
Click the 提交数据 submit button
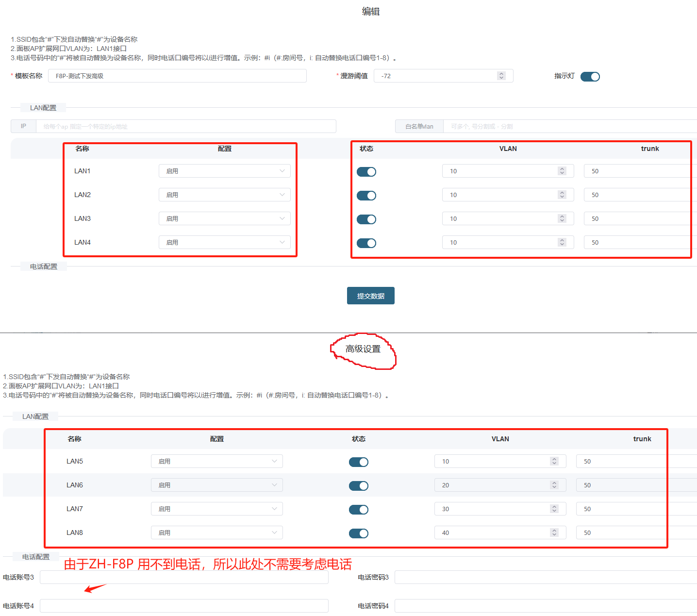(x=370, y=296)
